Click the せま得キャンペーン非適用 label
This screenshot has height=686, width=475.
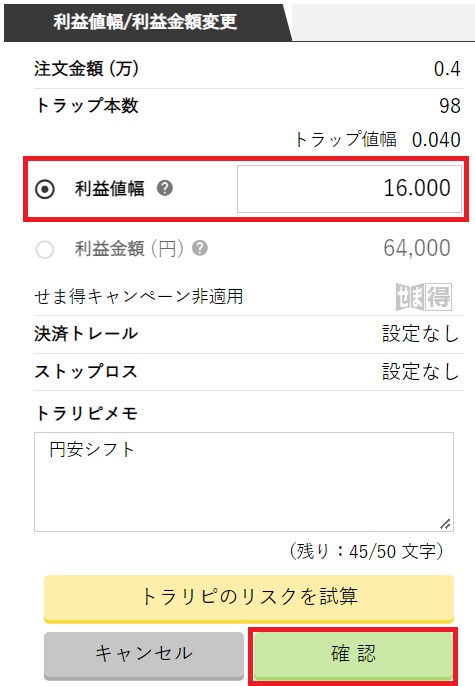138,297
